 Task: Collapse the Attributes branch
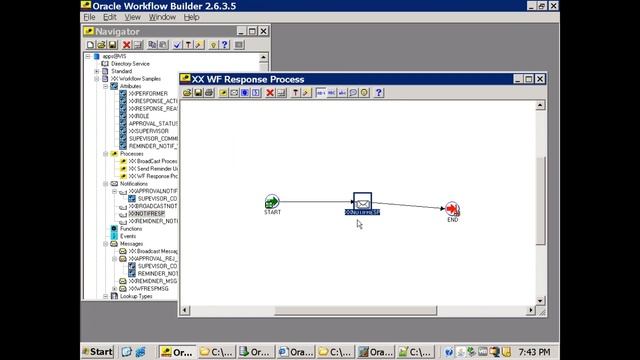click(x=106, y=87)
